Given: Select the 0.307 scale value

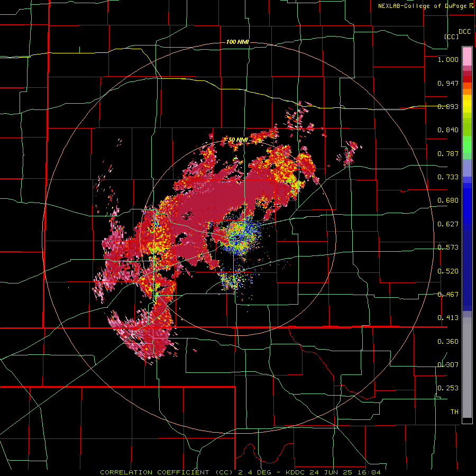Looking at the screenshot, I should click(x=448, y=365).
